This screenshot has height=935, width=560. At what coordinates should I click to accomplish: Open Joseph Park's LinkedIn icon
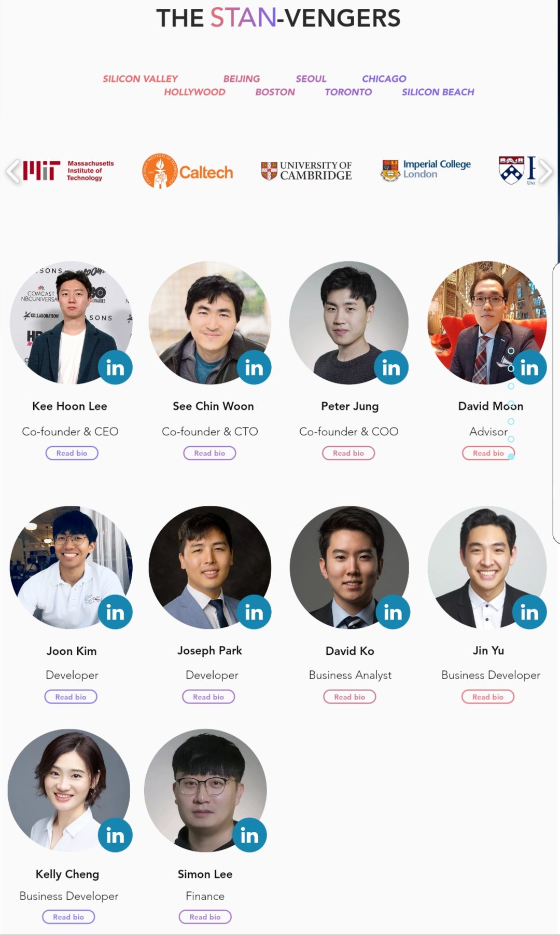(254, 612)
